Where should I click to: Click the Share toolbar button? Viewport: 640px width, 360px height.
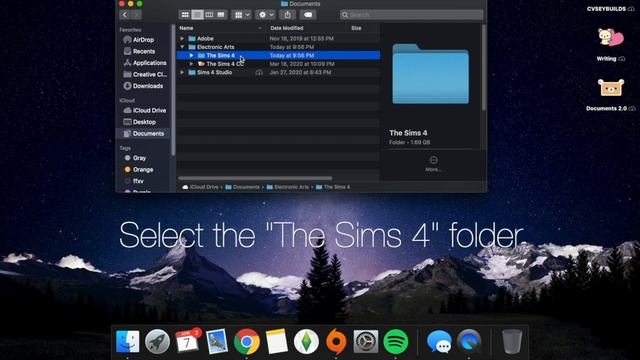[287, 15]
